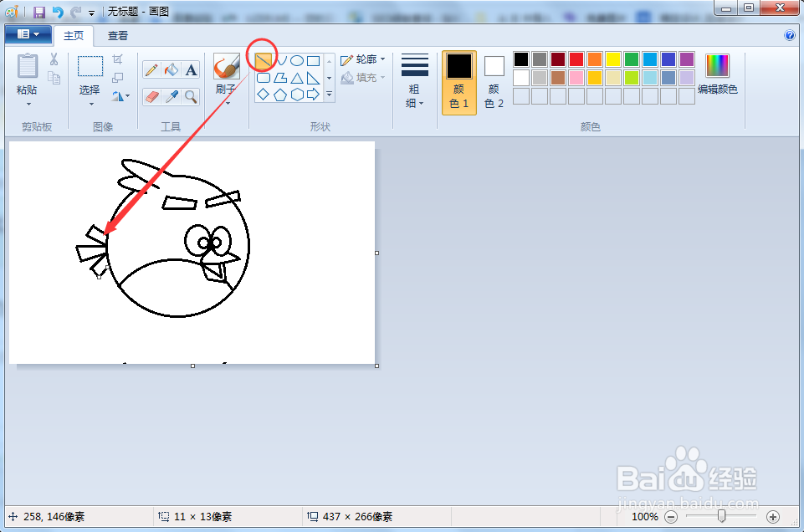Viewport: 804px width, 532px height.
Task: Open the blue Paint file menu
Action: (28, 34)
